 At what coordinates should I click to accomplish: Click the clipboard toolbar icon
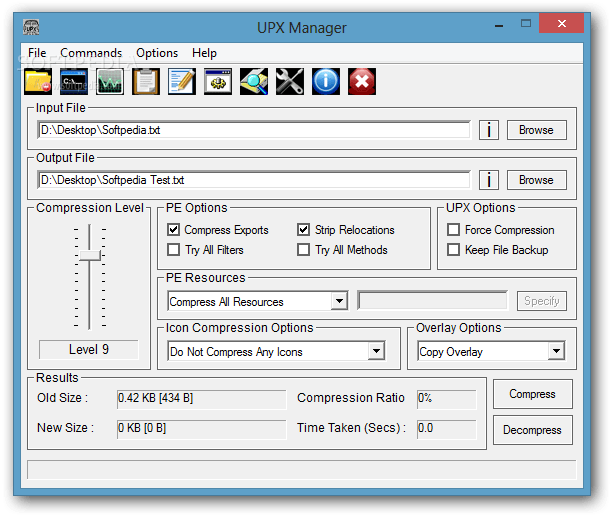click(146, 81)
